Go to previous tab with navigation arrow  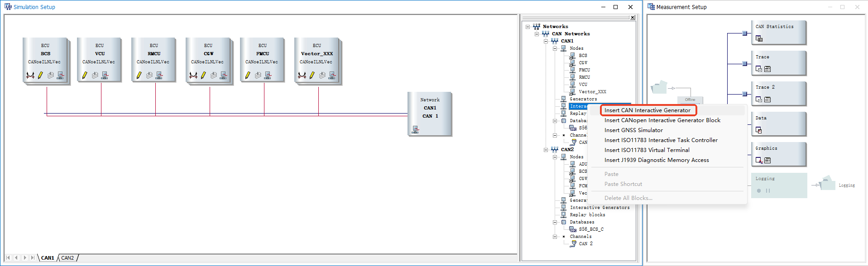pos(16,258)
